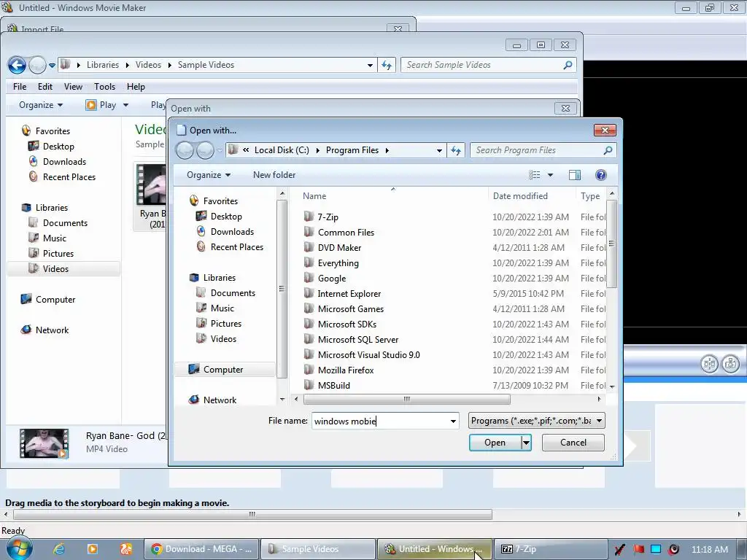Screen dimensions: 747x560
Task: Open the Edit menu in explorer window
Action: [x=45, y=87]
